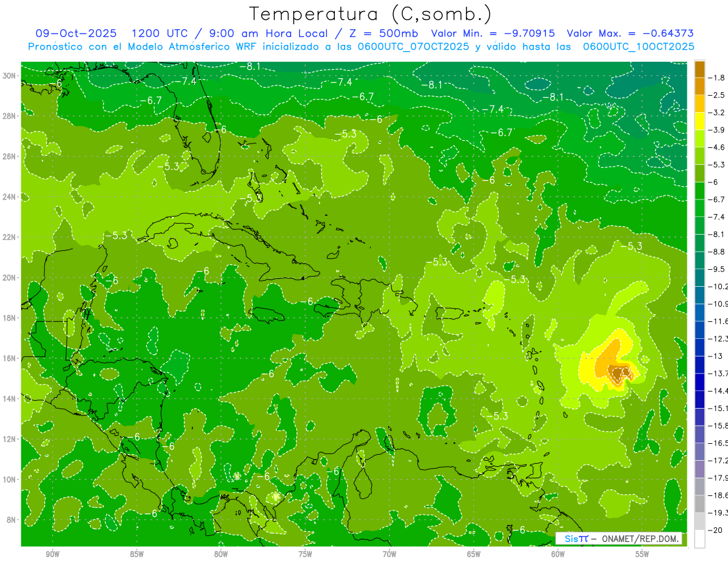Click the -1.8 label on the color scale

(x=718, y=78)
